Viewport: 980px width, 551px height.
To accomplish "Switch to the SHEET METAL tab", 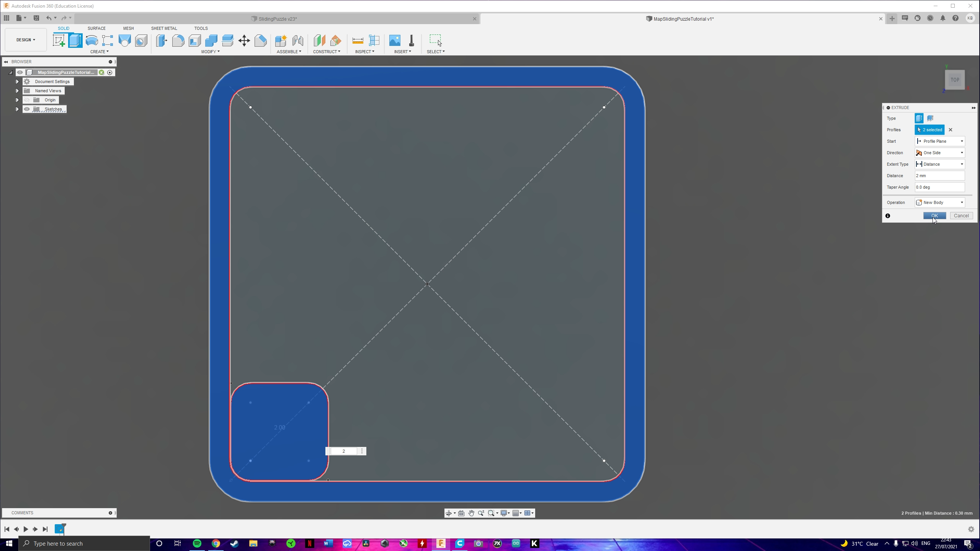I will 164,28.
